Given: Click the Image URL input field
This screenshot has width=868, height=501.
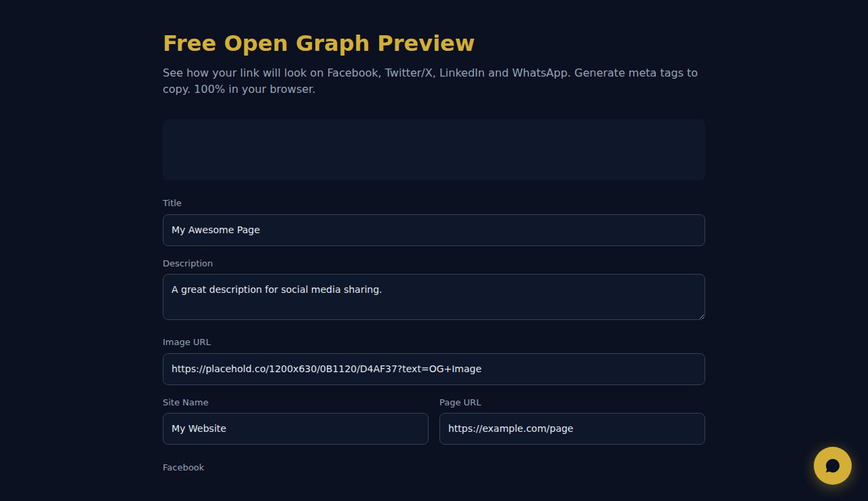Looking at the screenshot, I should [434, 369].
